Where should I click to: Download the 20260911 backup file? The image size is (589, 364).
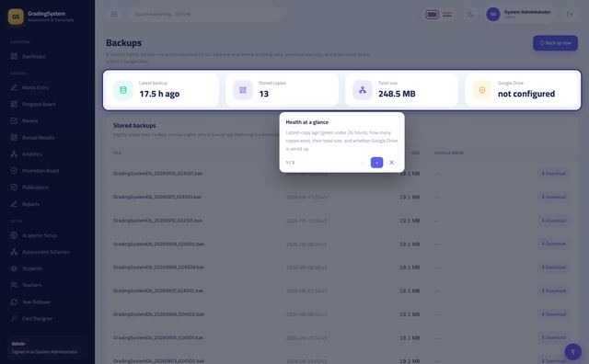click(x=554, y=197)
